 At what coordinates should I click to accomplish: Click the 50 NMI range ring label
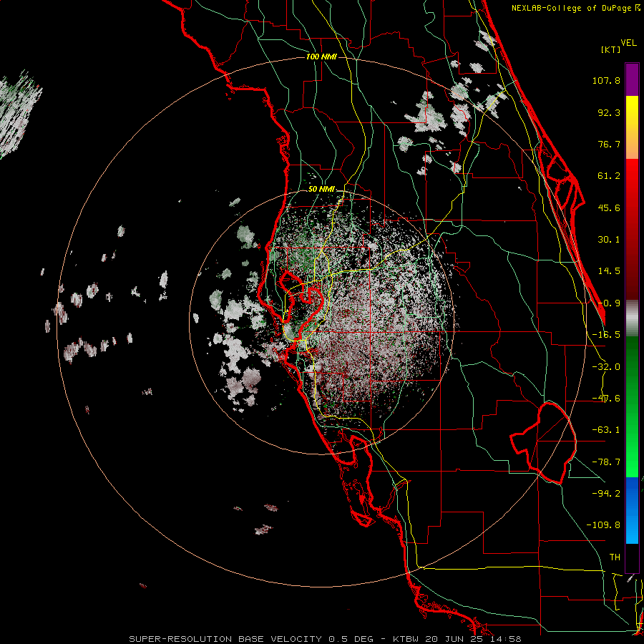[321, 190]
